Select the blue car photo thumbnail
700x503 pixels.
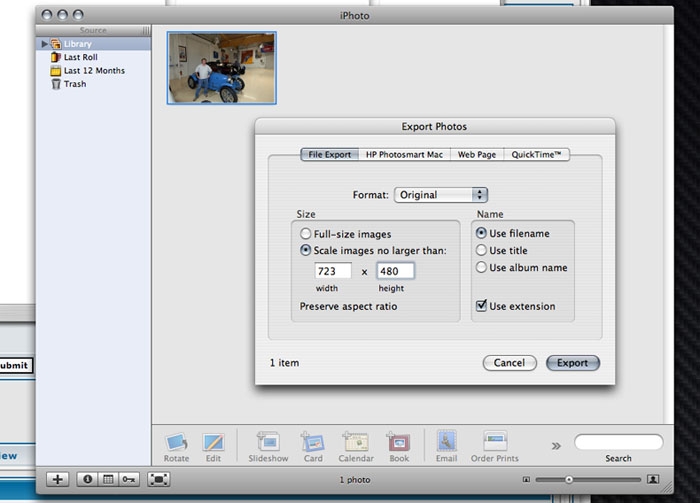point(222,68)
